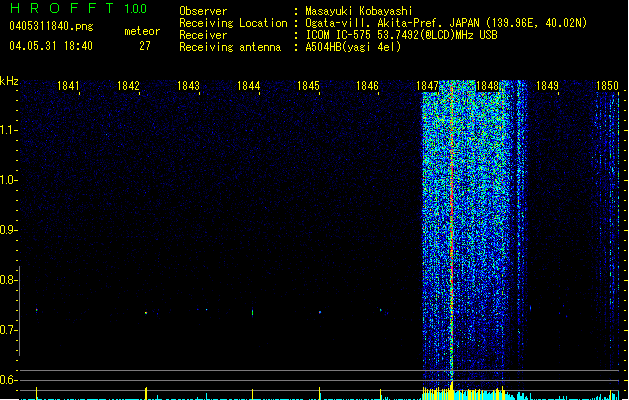629x400 pixels.
Task: Click the 1849 time axis label
Action: [x=547, y=85]
